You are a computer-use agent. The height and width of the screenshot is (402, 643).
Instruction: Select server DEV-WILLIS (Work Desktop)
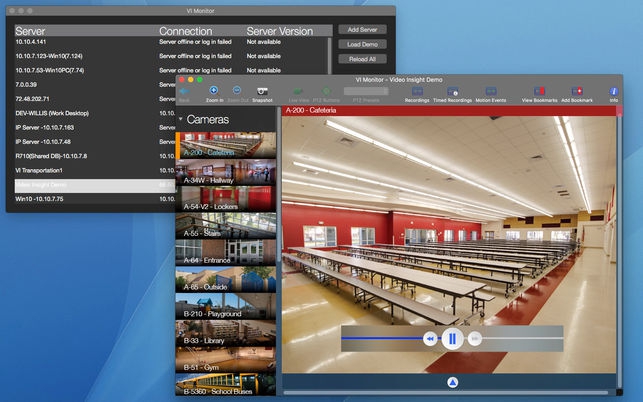(x=60, y=113)
